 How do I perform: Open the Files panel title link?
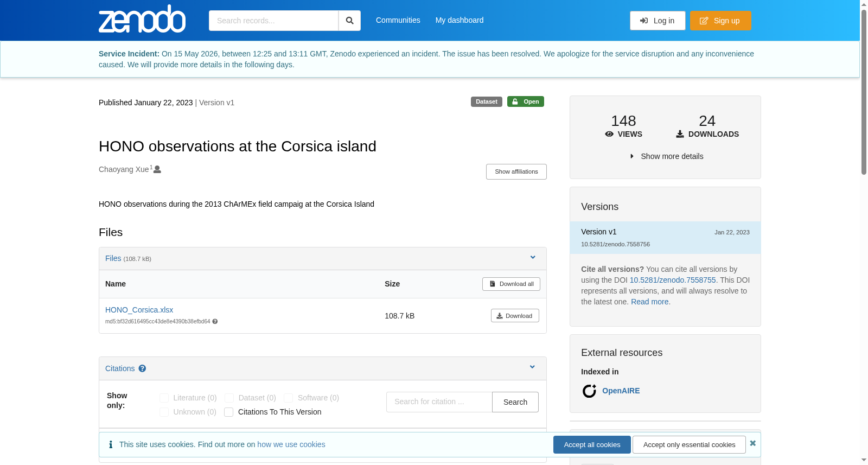pyautogui.click(x=113, y=258)
